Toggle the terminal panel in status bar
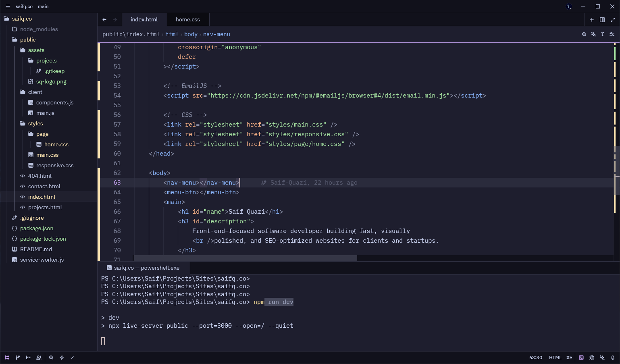The image size is (620, 364). pos(581,358)
